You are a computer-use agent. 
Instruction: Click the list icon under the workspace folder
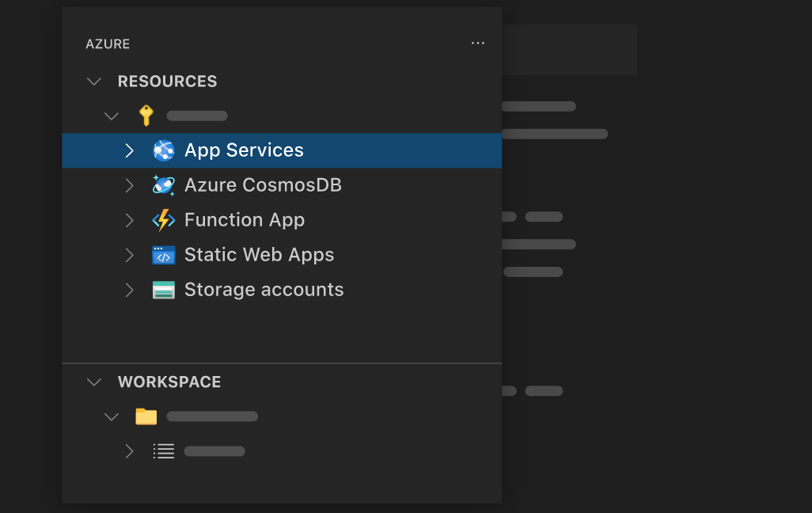point(163,451)
